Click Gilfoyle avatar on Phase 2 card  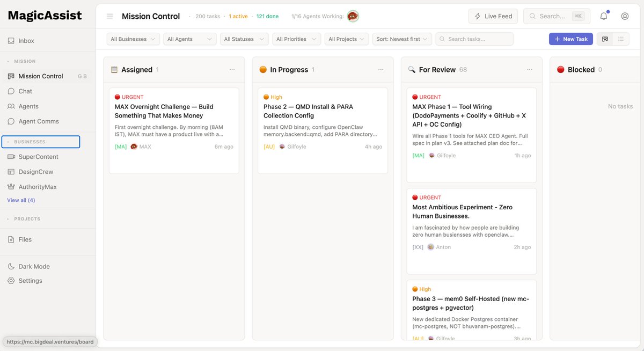pyautogui.click(x=282, y=147)
